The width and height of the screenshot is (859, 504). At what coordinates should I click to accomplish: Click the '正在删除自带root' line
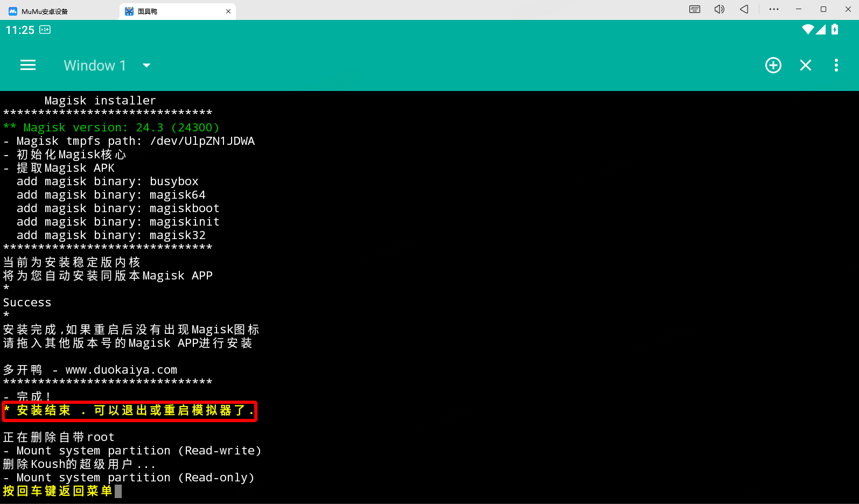tap(59, 437)
